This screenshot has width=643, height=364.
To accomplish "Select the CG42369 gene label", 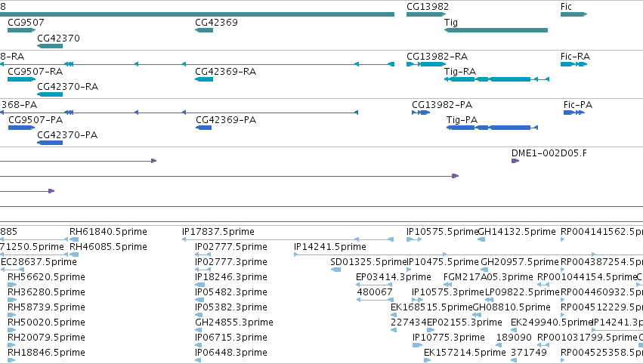I will point(216,22).
